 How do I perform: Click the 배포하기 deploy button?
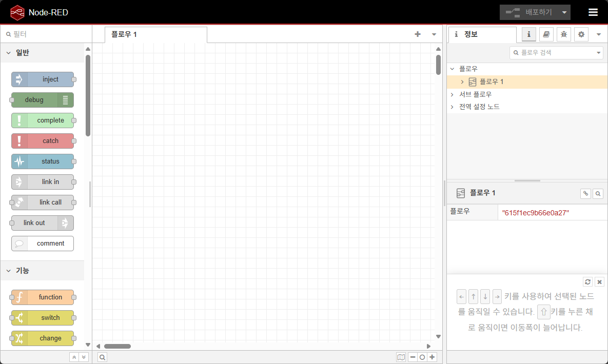pyautogui.click(x=529, y=12)
